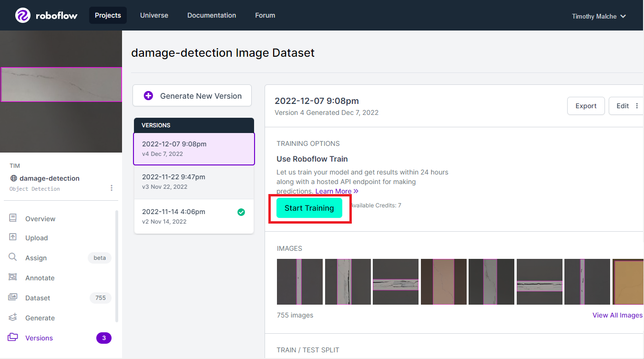The height and width of the screenshot is (359, 644).
Task: Open fourth thumbnail with tan surface
Action: 444,282
